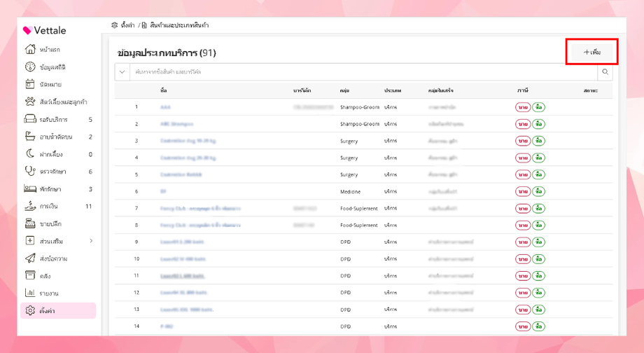The height and width of the screenshot is (353, 644).
Task: Click Medicine group in row 6
Action: 350,191
